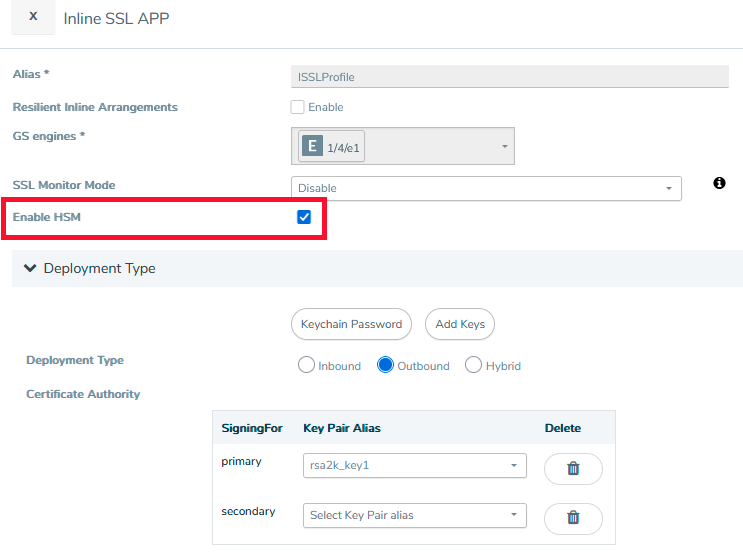Click the Alias input field
743x552 pixels.
tap(509, 77)
